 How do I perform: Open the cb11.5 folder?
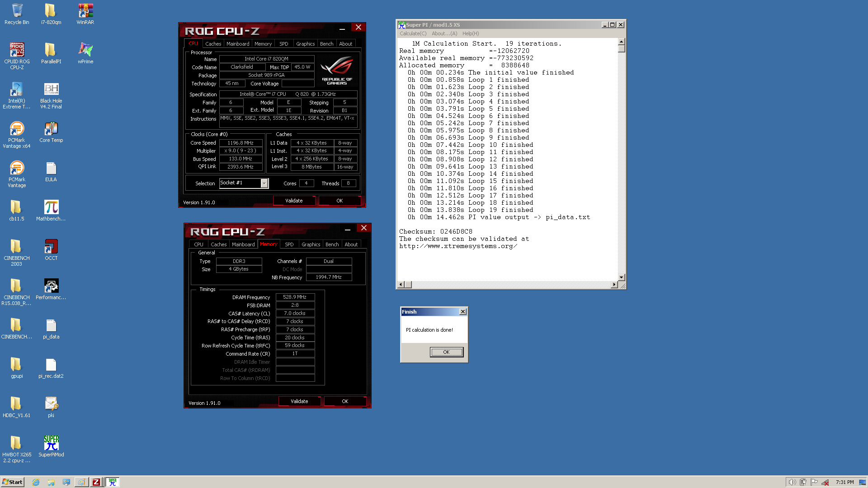[17, 210]
